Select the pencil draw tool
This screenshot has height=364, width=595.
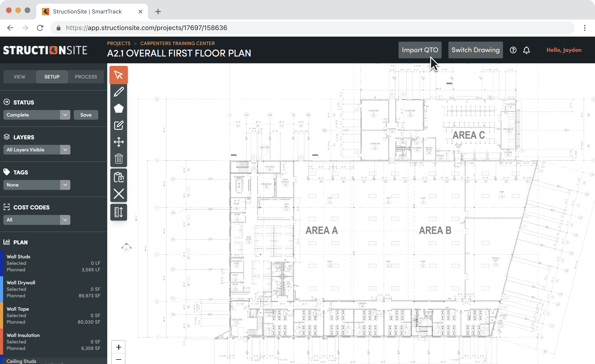119,92
